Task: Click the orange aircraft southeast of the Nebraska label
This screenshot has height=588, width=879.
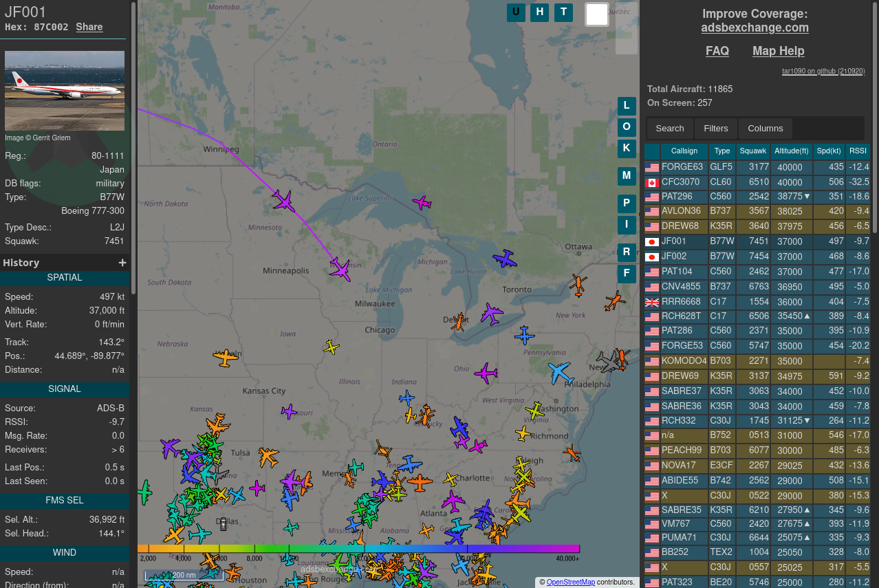Action: (226, 357)
